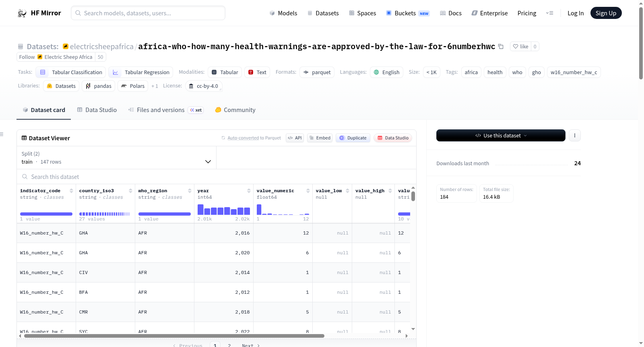Click the API button in Dataset Viewer
Screen dimensions: 644x347
pos(295,138)
